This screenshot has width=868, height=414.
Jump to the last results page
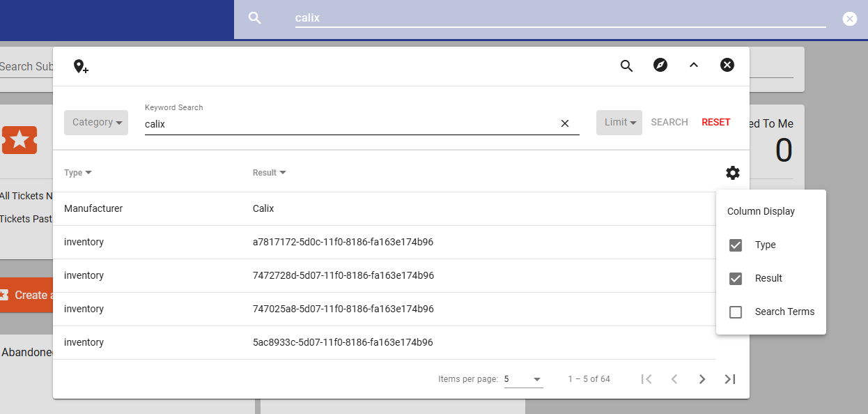[730, 379]
